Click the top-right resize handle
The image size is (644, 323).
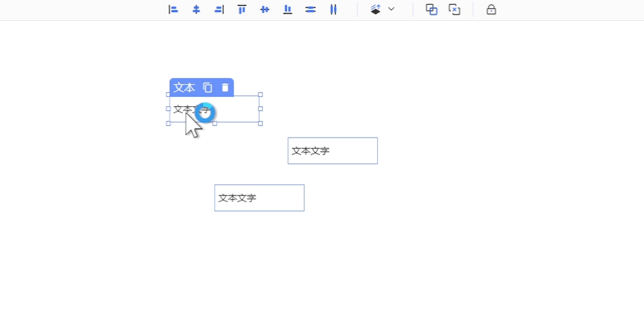[x=260, y=95]
